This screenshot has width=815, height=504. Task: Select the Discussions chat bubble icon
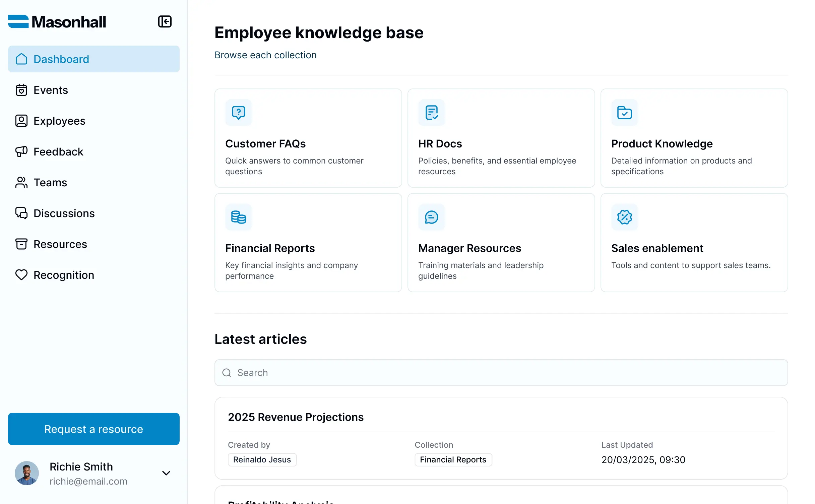click(x=21, y=213)
